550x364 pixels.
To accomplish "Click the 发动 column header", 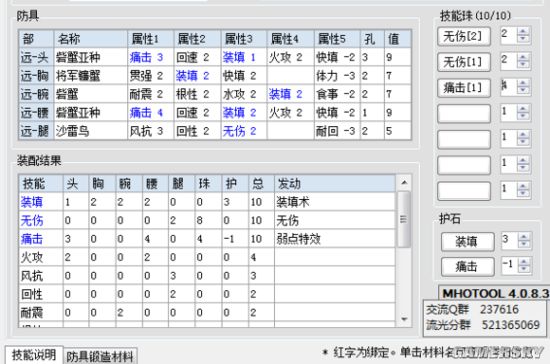I will pos(335,183).
